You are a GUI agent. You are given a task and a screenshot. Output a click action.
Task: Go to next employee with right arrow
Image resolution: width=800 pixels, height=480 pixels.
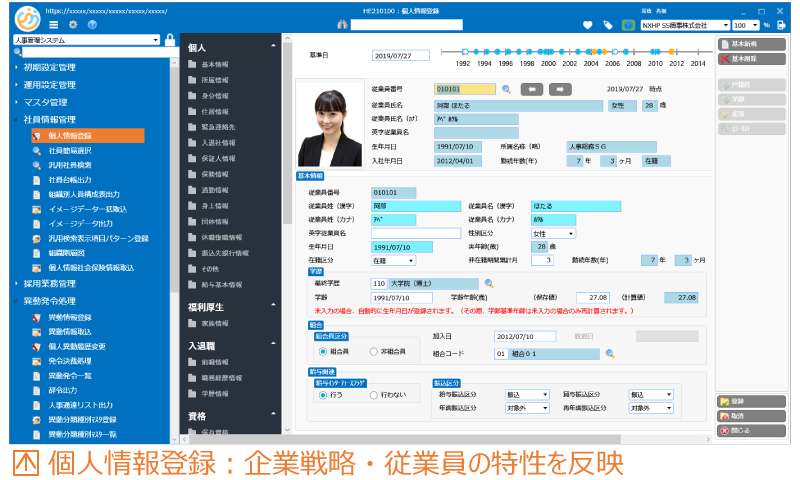click(561, 89)
